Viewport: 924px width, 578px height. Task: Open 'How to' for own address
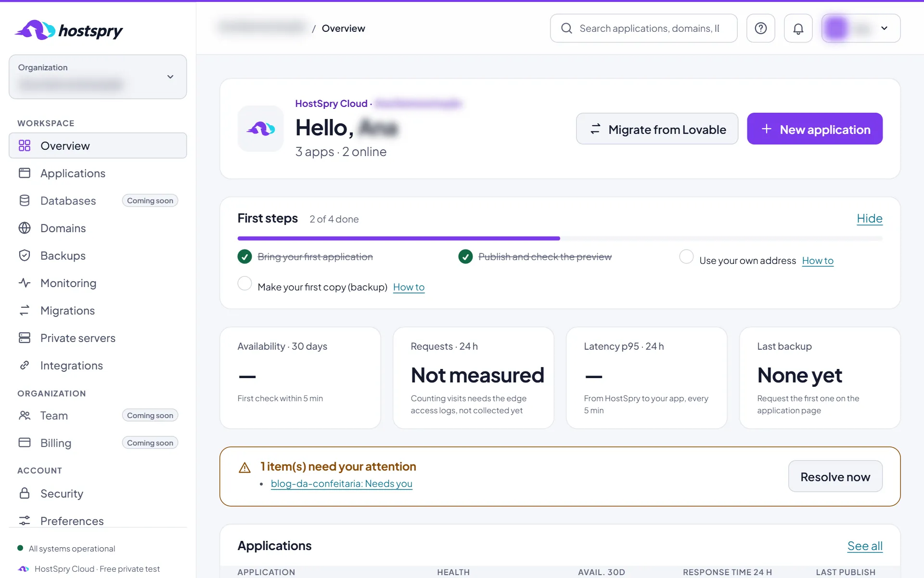818,261
